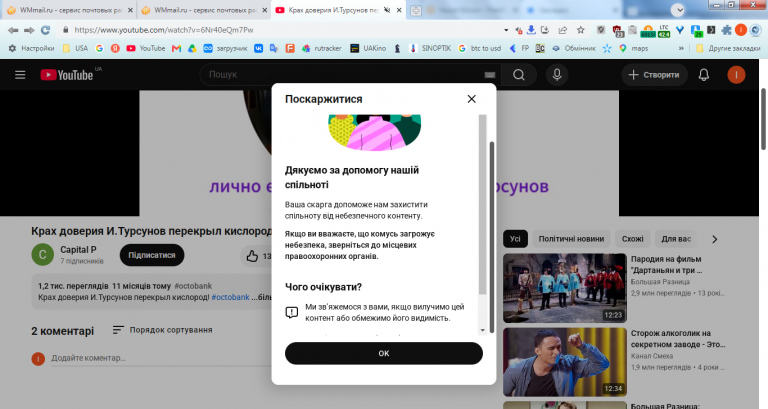Open the Gmail bookmark icon
The image size is (768, 409).
click(176, 48)
